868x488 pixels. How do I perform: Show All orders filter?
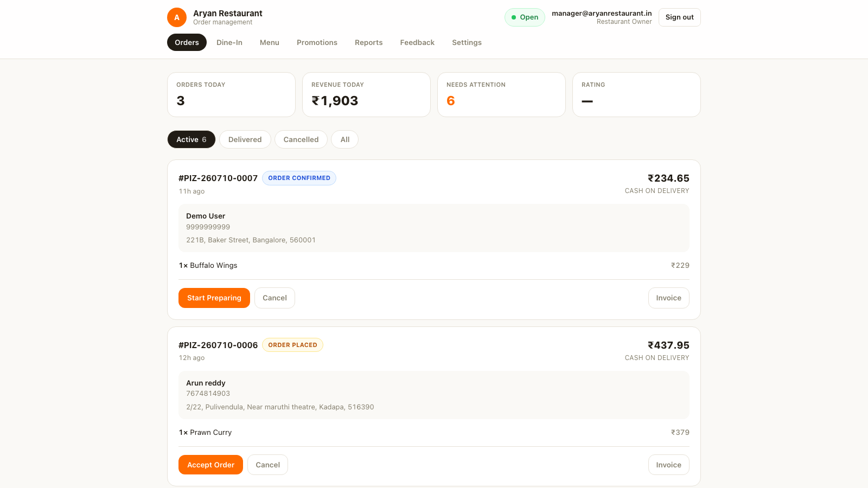click(345, 139)
